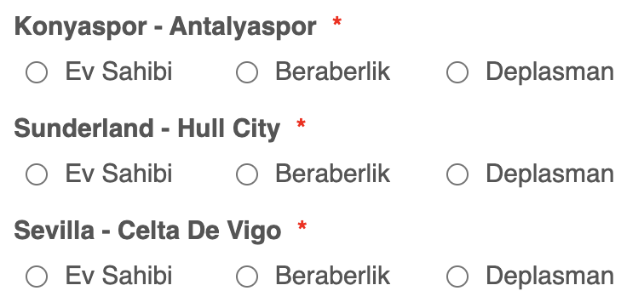Click the Ev Sahibi label text under Sevilla match
This screenshot has height=308, width=644.
[x=118, y=275]
